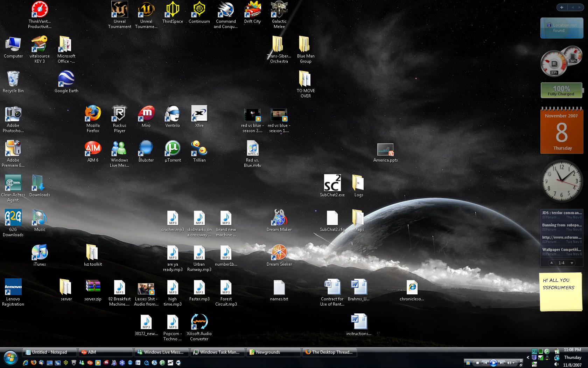This screenshot has width=588, height=368.
Task: Switch to The Desktop Thread taskbar button
Action: (x=330, y=352)
